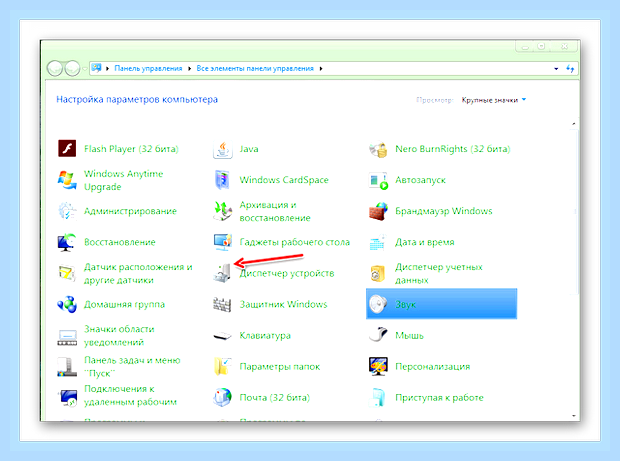
Task: Click Дата и время label
Action: [425, 242]
